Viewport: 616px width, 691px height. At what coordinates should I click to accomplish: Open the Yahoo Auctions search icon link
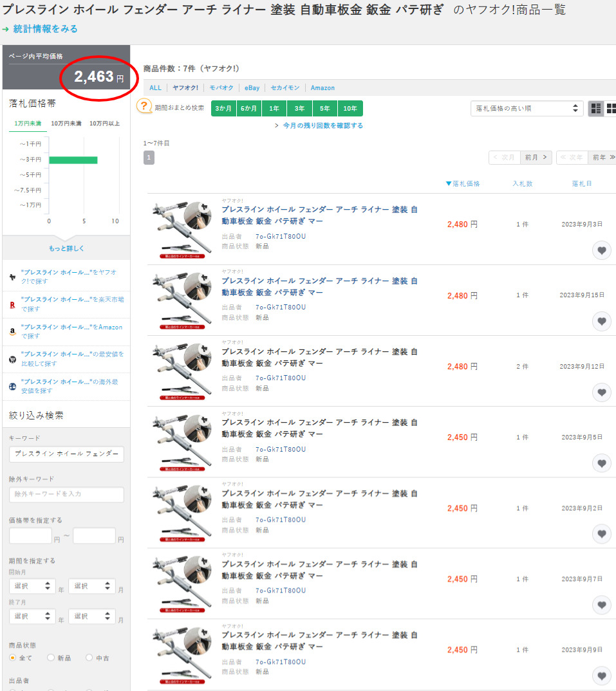click(x=13, y=277)
